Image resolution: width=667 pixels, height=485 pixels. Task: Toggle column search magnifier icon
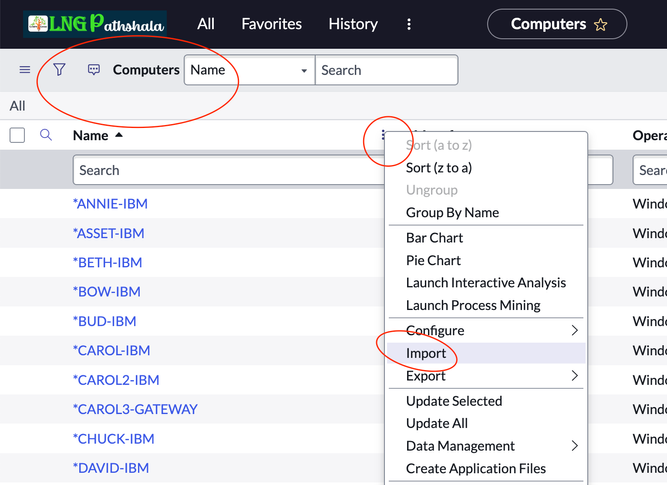tap(46, 135)
